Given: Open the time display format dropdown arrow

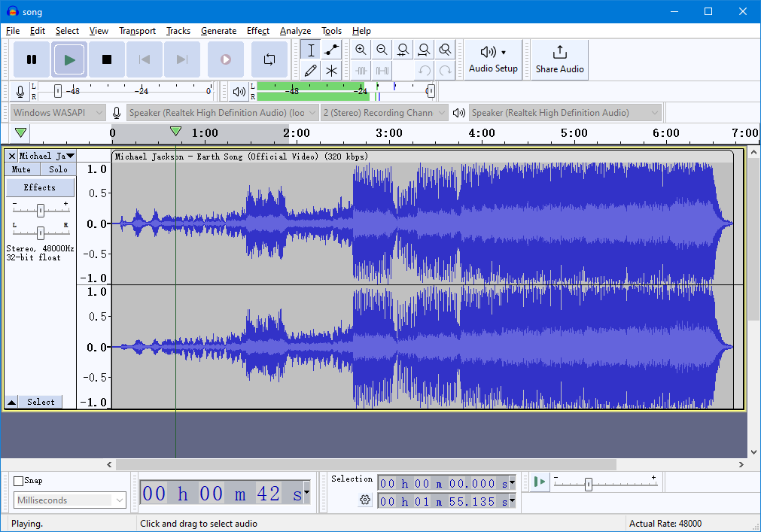Looking at the screenshot, I should [306, 492].
